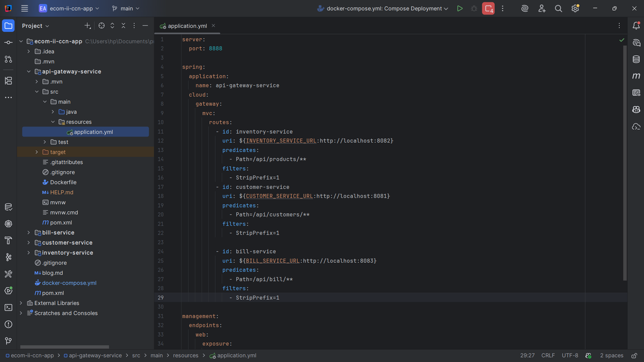Run the Compose Deployment configuration
Screen dimensions: 644x362
click(459, 9)
